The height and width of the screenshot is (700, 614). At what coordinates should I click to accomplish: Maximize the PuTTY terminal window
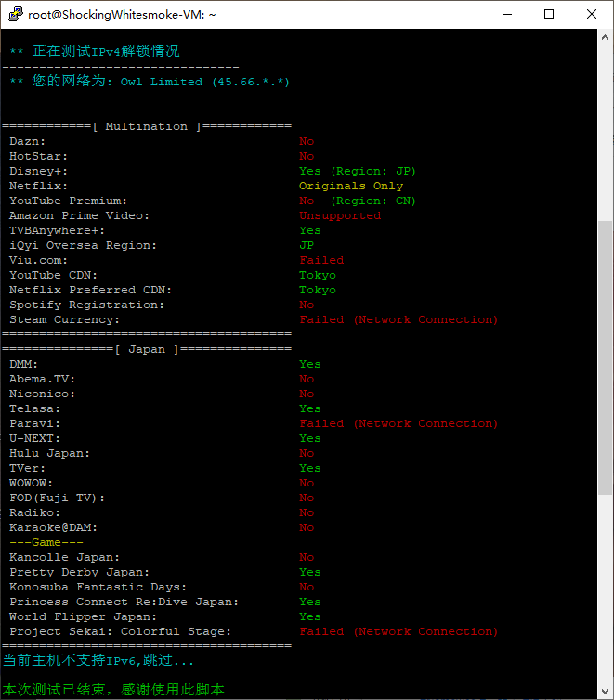pyautogui.click(x=549, y=14)
